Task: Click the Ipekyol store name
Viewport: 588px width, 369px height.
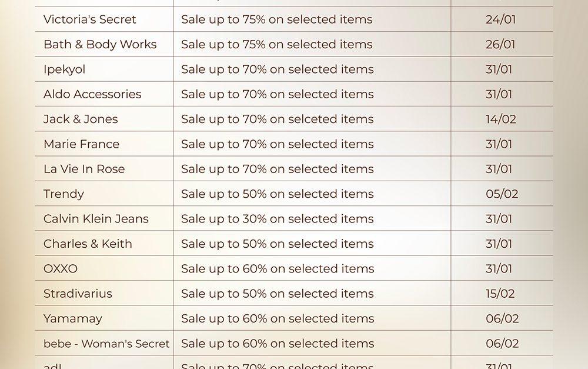Action: coord(64,69)
